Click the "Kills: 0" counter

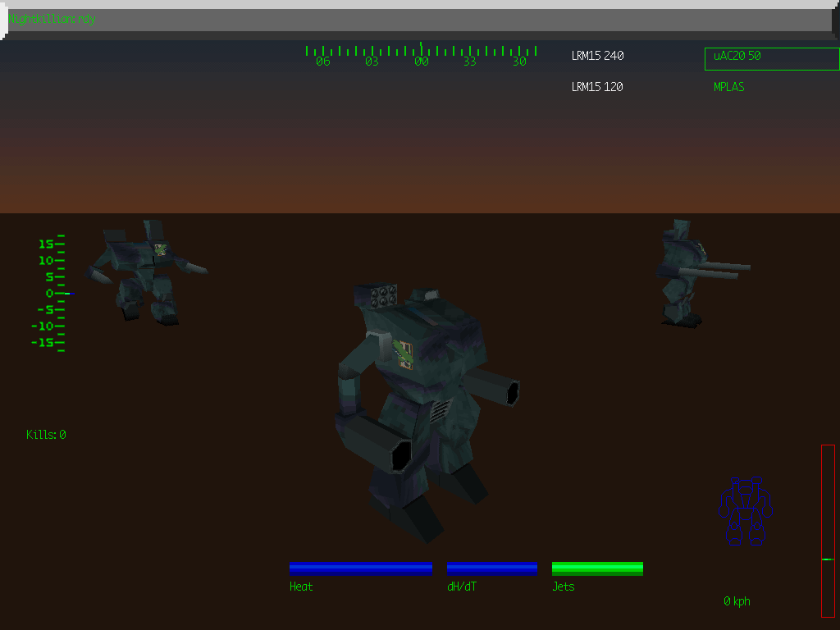coord(45,434)
